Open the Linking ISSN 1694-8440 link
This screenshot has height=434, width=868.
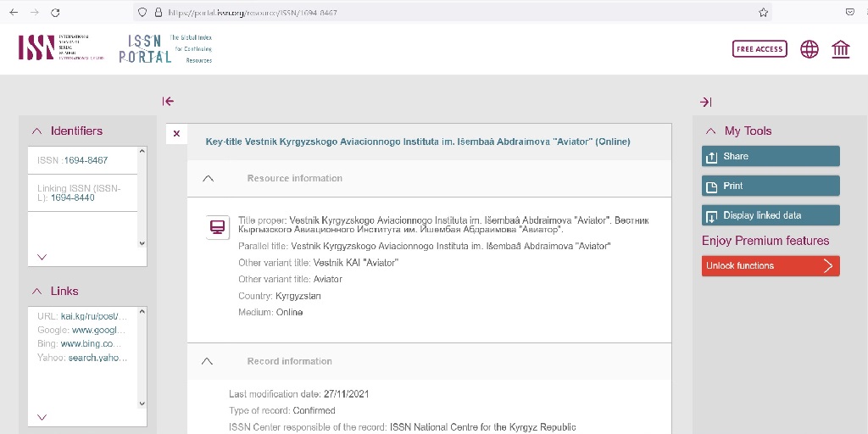click(73, 198)
